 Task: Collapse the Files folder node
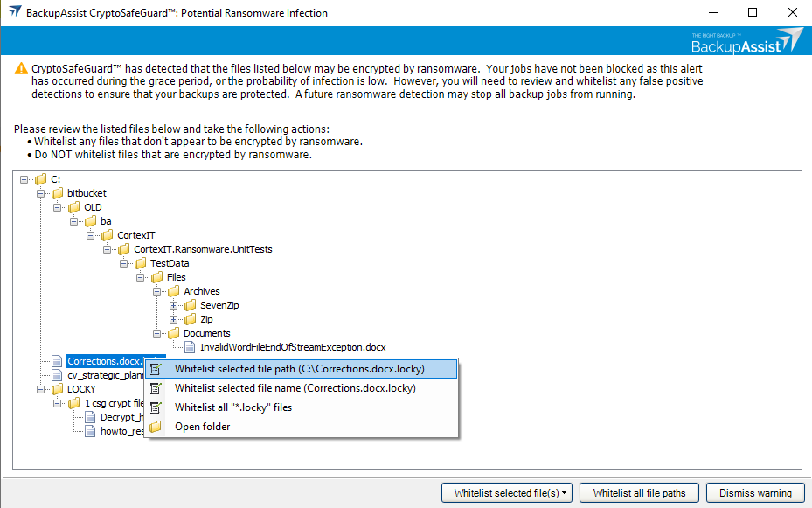point(140,277)
